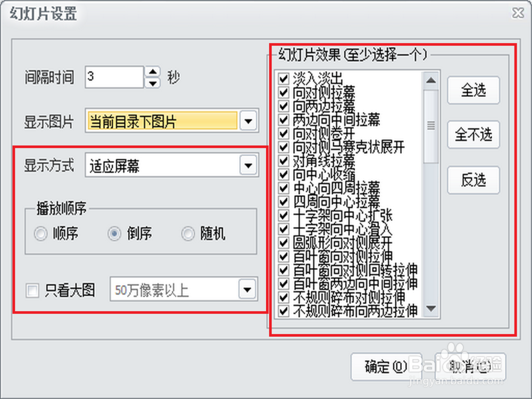Enable the 只看大图 option
The height and width of the screenshot is (399, 532).
click(34, 289)
